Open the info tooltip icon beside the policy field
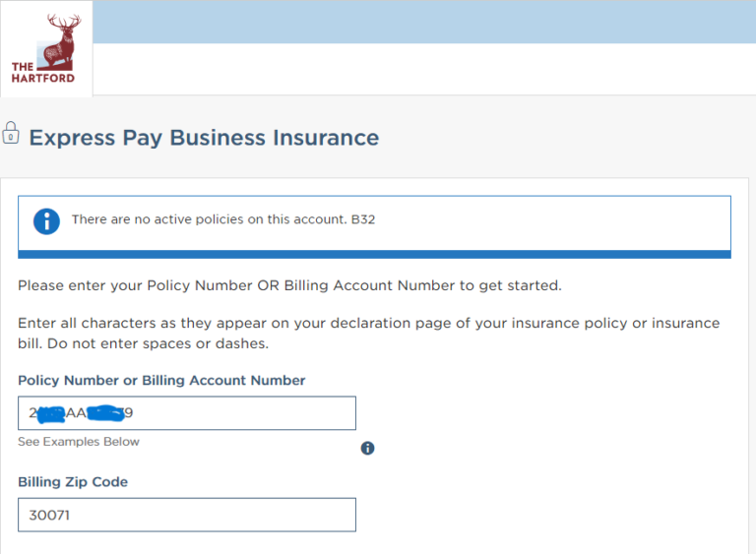Screen dimensions: 756x554 click(367, 448)
